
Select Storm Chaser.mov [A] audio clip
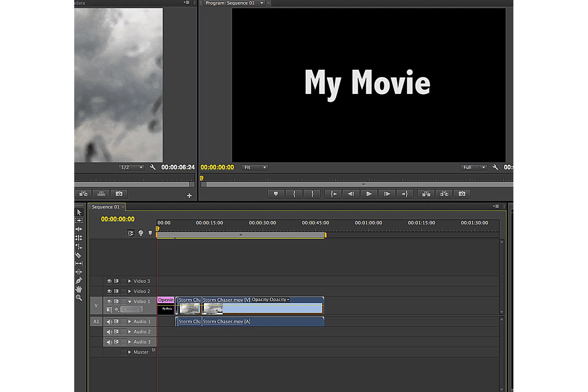point(263,321)
